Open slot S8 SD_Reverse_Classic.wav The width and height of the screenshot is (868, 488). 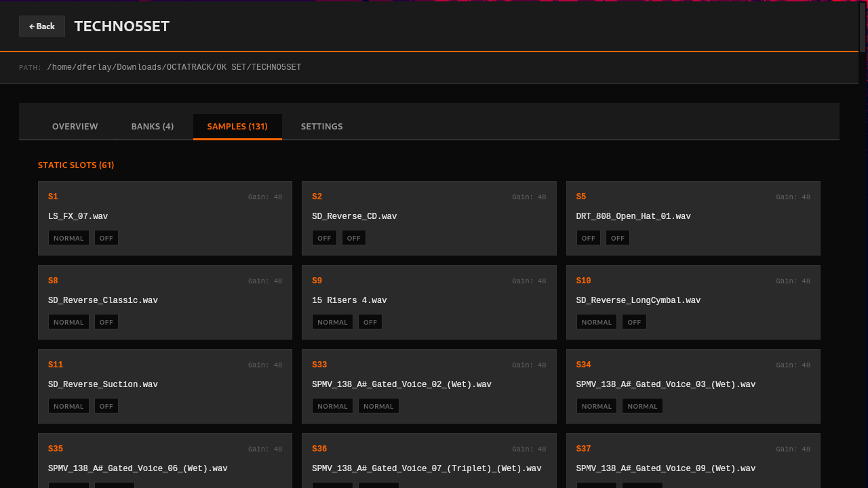(x=165, y=301)
